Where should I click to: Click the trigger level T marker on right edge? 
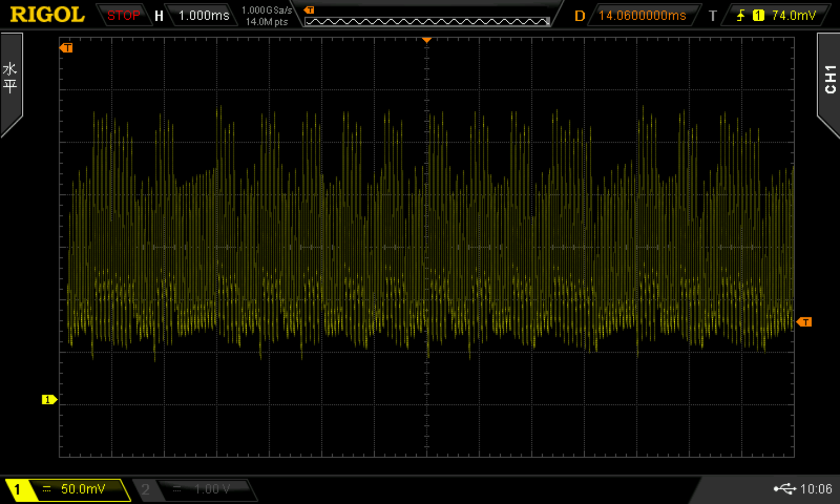coord(804,322)
